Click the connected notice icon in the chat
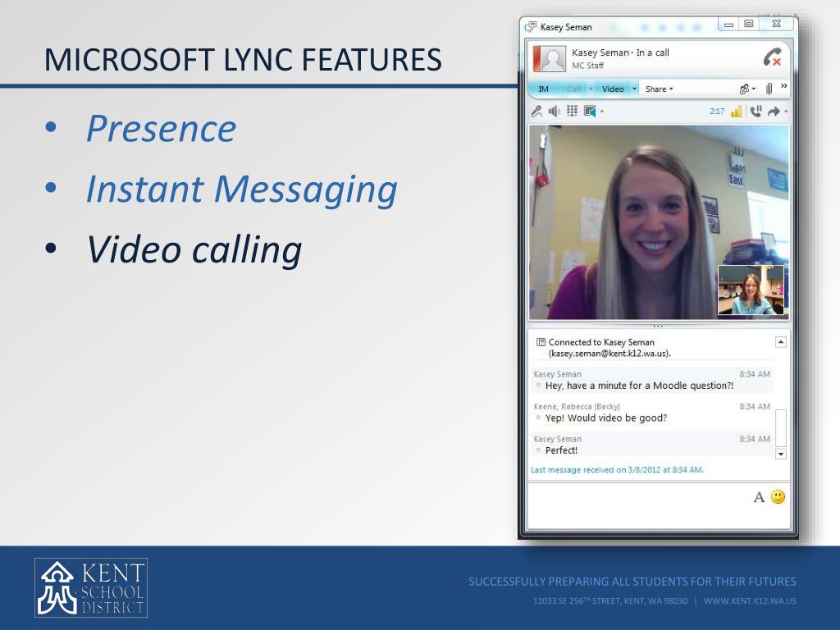Viewport: 840px width, 630px height. [x=541, y=342]
